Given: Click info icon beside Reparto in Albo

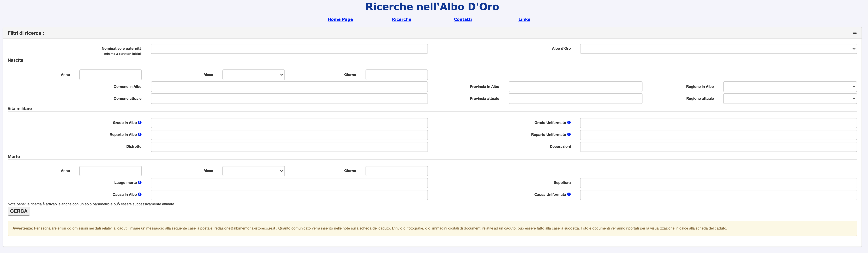Looking at the screenshot, I should point(139,134).
